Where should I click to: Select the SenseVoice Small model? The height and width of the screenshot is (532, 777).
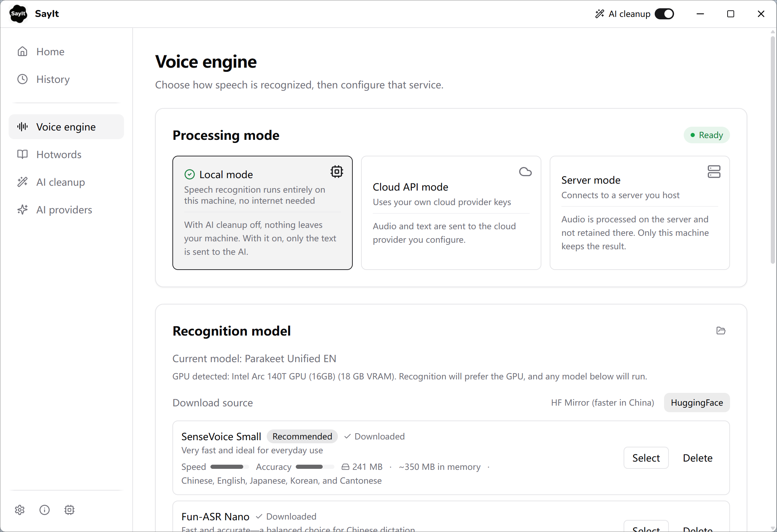coord(646,458)
